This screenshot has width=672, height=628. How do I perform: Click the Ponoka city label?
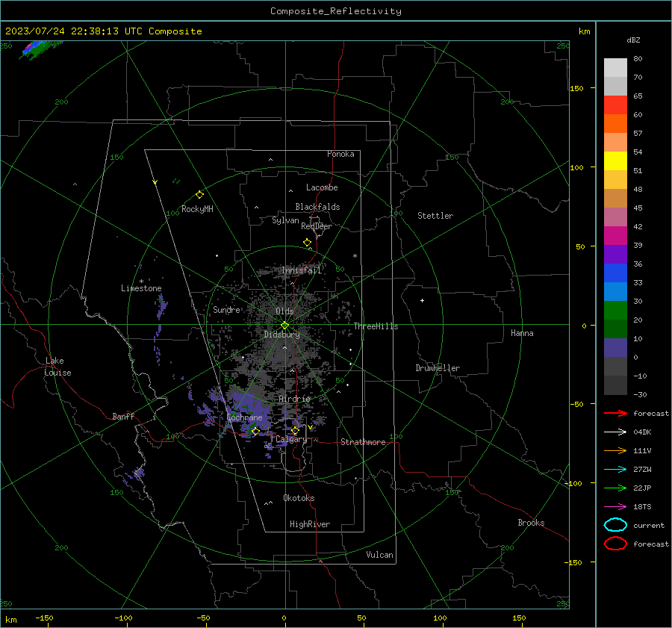click(x=340, y=154)
